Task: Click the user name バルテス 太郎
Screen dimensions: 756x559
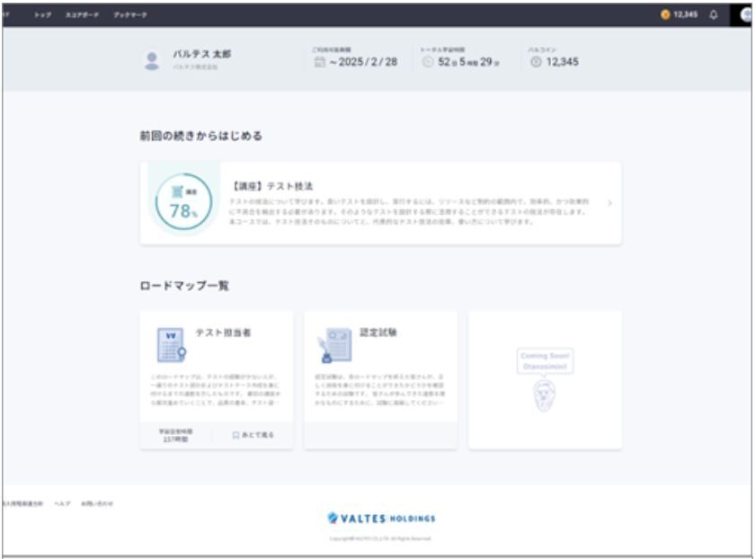Action: click(201, 54)
